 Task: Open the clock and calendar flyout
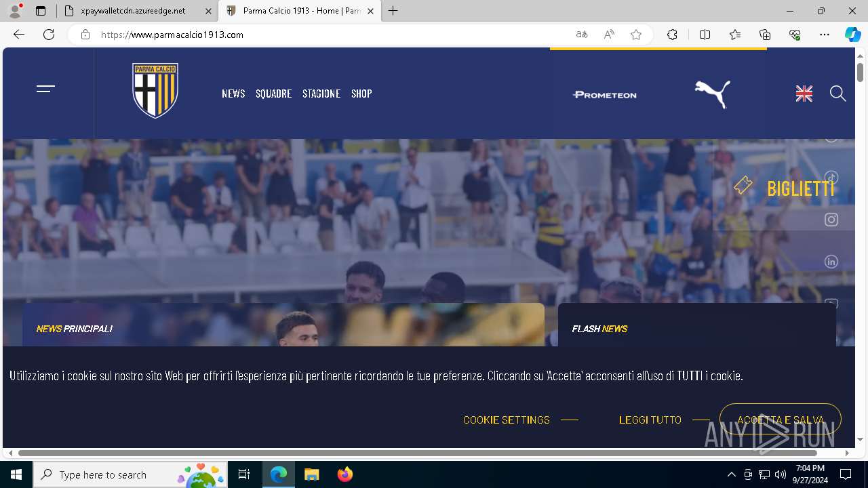[x=810, y=474]
